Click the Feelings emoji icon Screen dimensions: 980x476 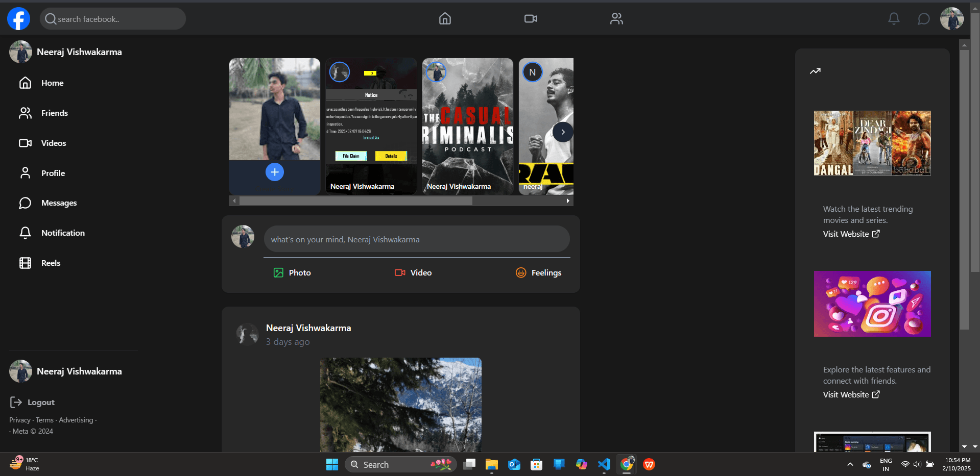click(x=520, y=272)
